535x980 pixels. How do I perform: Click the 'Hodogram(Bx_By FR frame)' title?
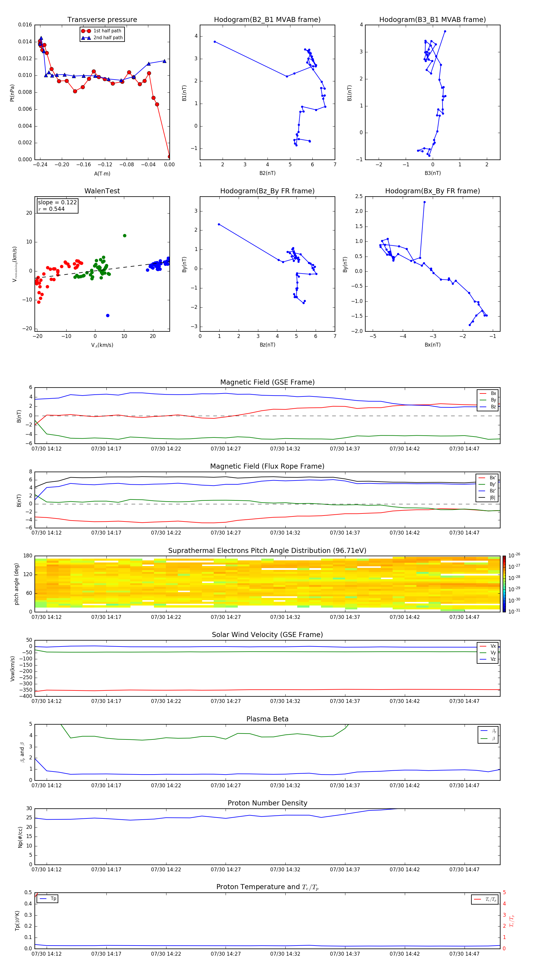pos(432,191)
